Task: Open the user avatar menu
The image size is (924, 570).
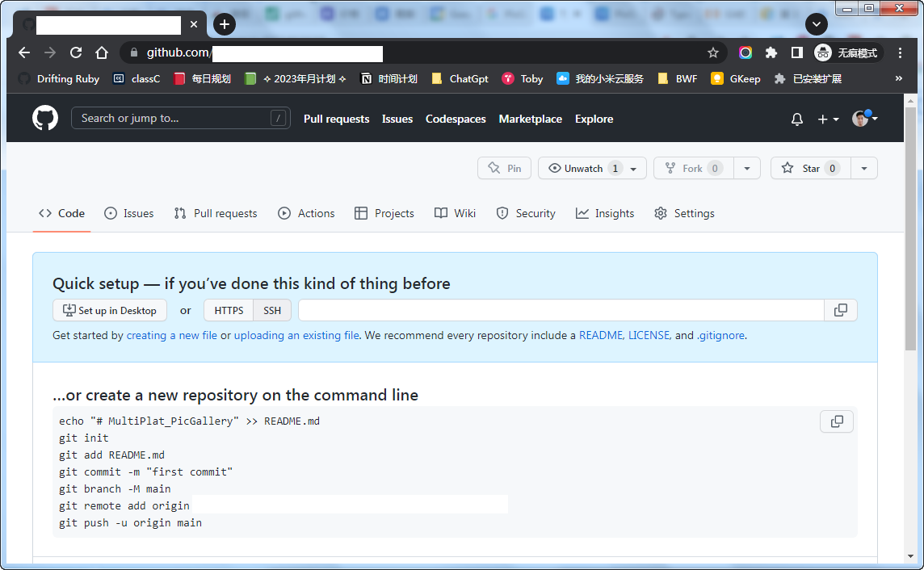Action: pyautogui.click(x=864, y=119)
